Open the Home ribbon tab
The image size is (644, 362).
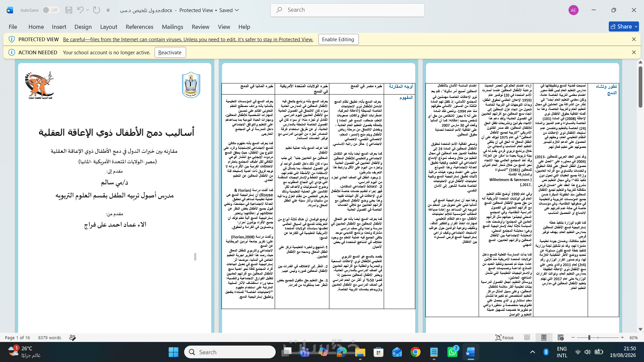click(x=36, y=27)
